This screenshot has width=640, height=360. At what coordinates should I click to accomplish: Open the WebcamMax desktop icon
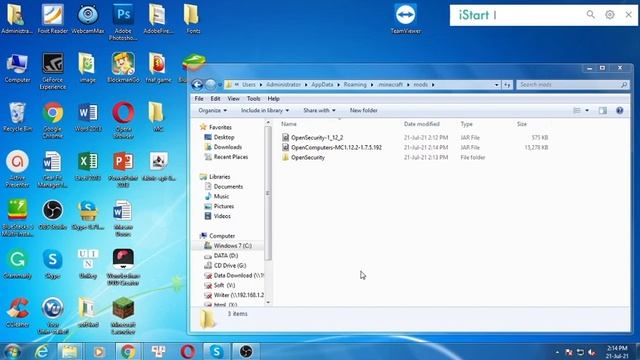[88, 19]
